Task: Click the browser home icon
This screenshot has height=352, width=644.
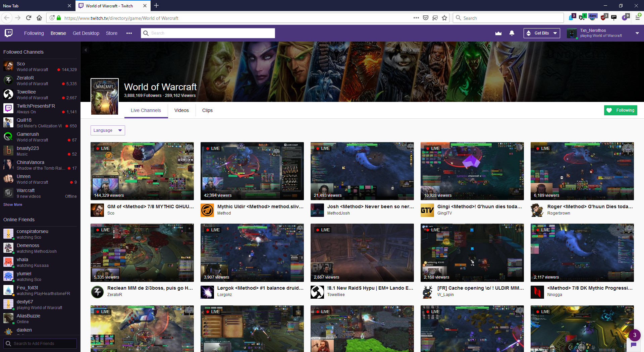Action: 39,18
